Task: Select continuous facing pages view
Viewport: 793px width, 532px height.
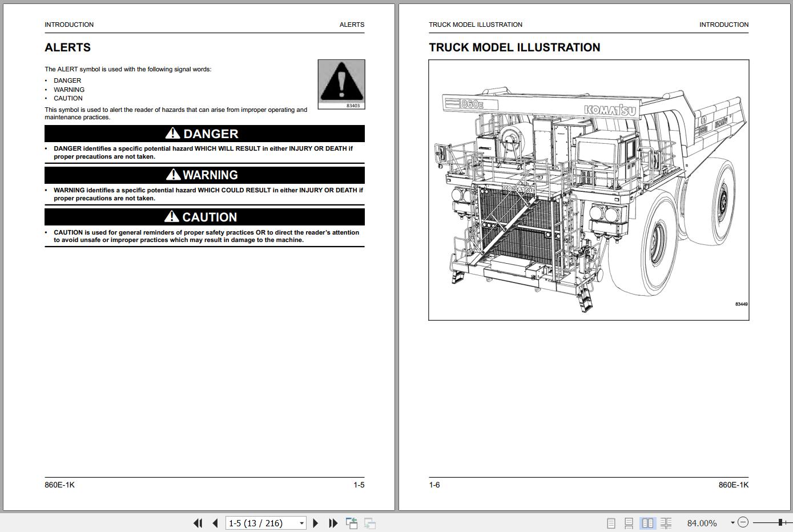Action: coord(666,523)
